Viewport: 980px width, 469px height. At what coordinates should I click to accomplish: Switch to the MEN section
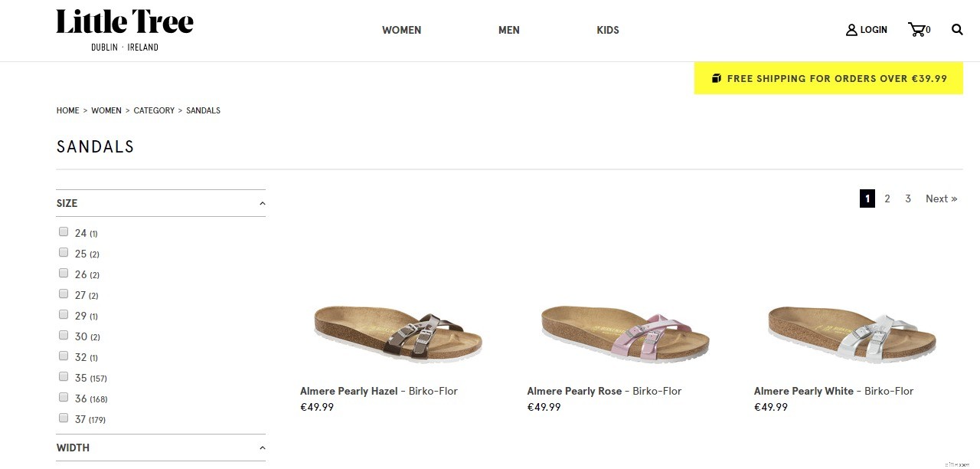[x=508, y=30]
